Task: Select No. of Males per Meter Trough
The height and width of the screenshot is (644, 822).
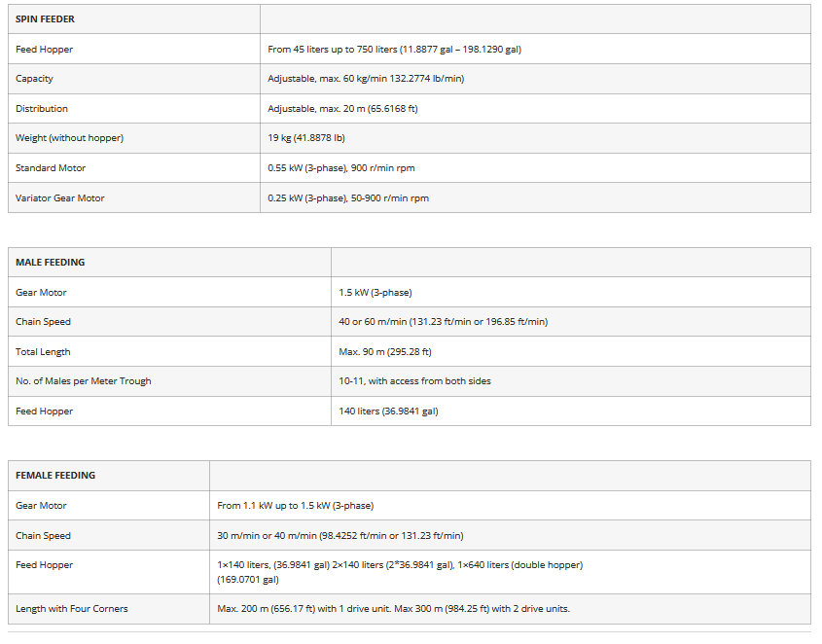Action: tap(84, 381)
